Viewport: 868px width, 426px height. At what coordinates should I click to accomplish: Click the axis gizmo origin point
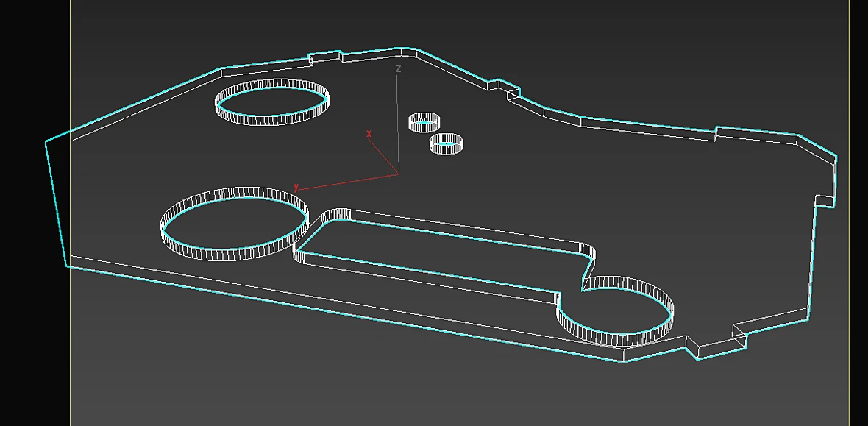click(x=399, y=174)
